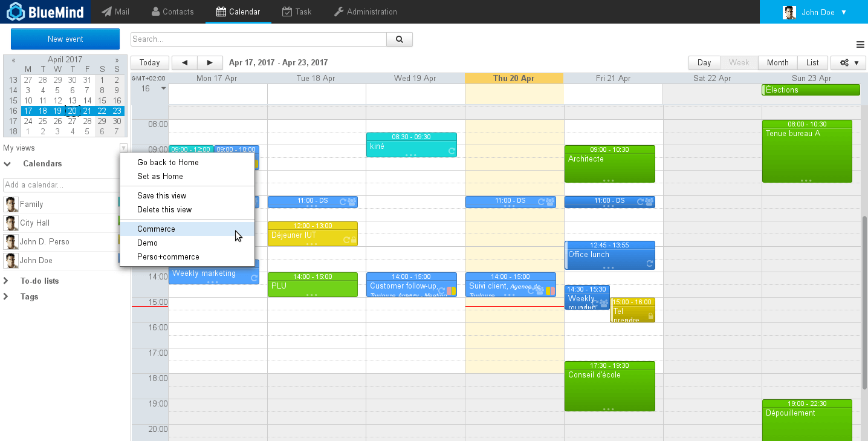The height and width of the screenshot is (441, 868).
Task: Go to previous week arrow
Action: coord(184,63)
